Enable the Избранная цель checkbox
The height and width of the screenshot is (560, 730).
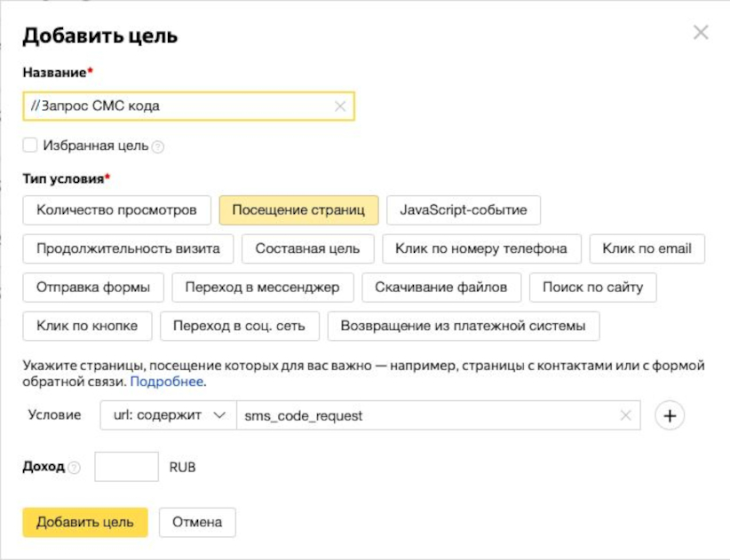tap(30, 146)
